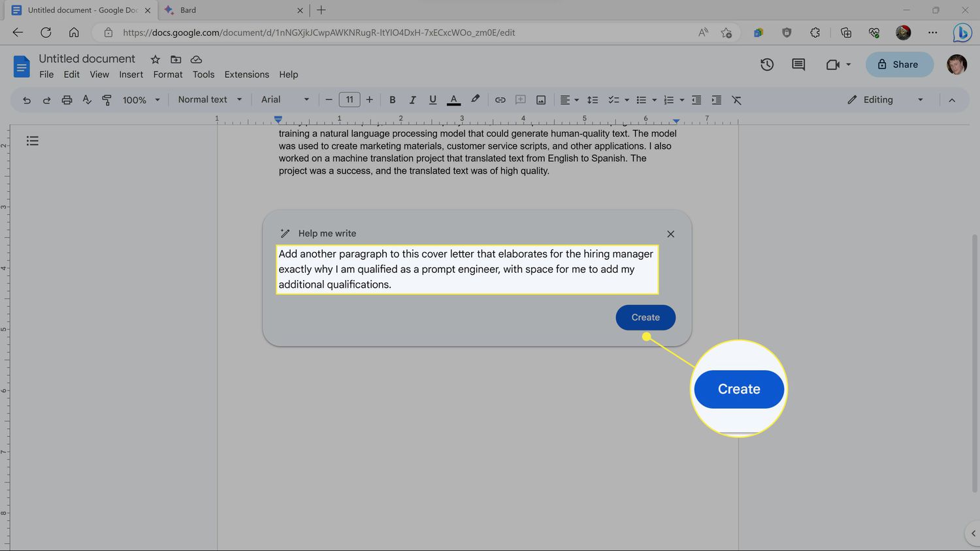Toggle underline formatting
Screen dimensions: 980x551
[x=433, y=100]
